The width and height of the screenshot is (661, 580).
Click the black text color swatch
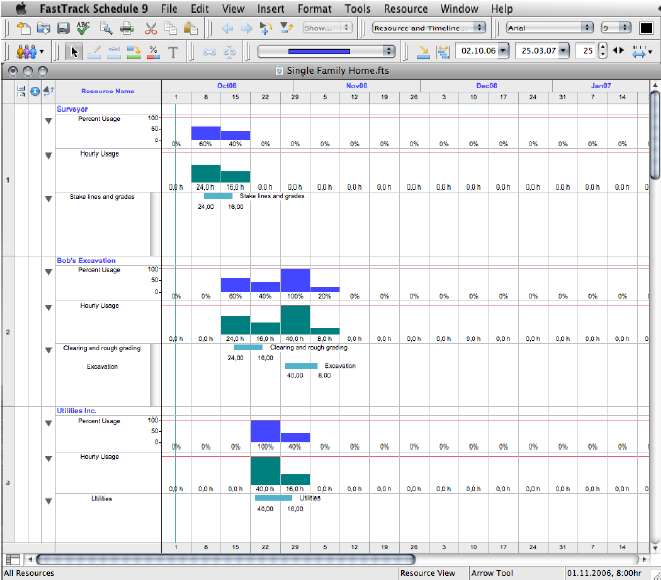click(x=646, y=28)
